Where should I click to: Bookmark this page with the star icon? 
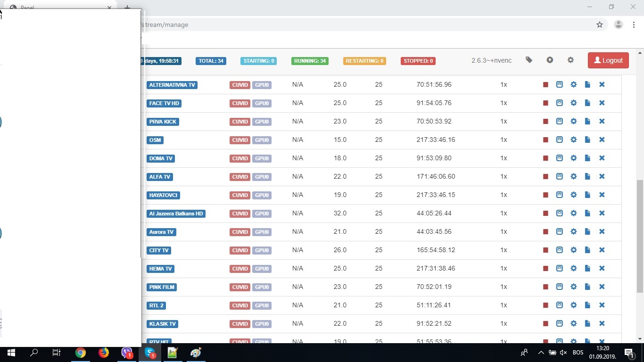[x=600, y=25]
